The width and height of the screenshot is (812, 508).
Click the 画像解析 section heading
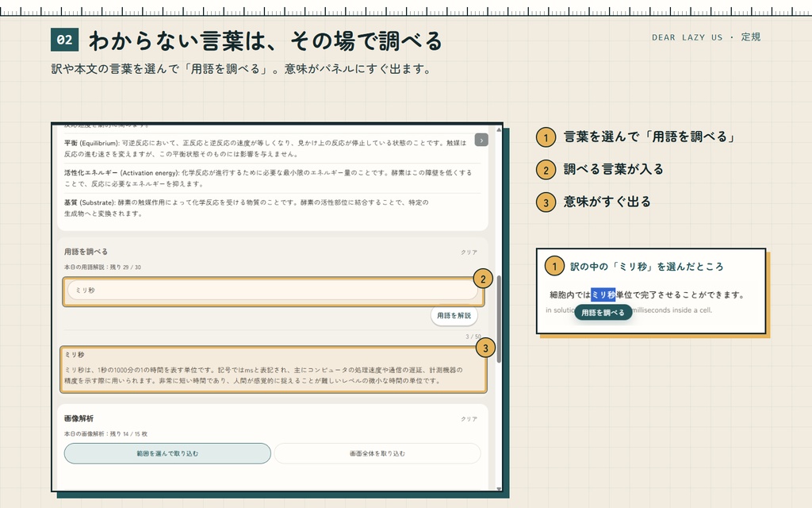79,418
